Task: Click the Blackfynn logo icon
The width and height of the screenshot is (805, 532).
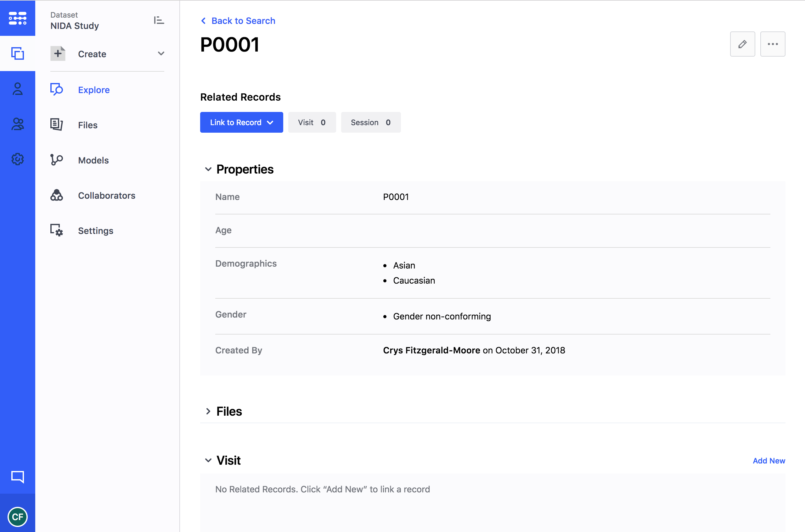Action: (18, 18)
